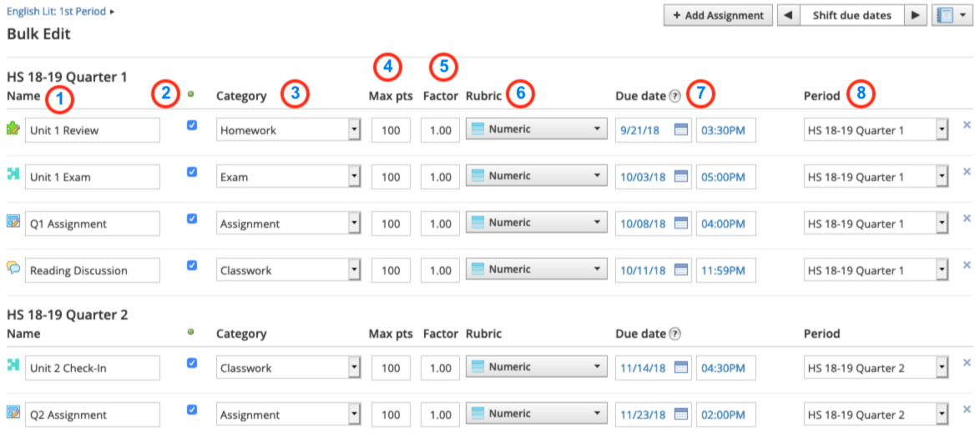Click the Due date help question mark icon
980x438 pixels.
674,96
